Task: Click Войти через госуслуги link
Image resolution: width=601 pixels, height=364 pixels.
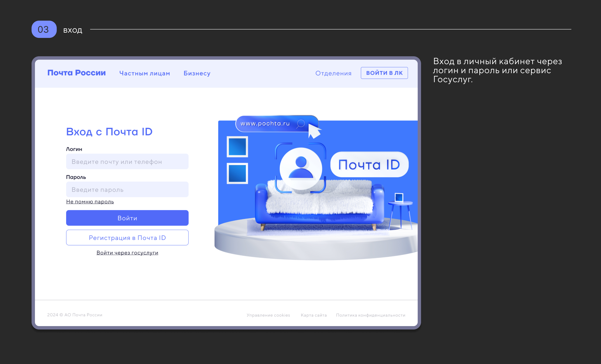Action: (x=127, y=253)
